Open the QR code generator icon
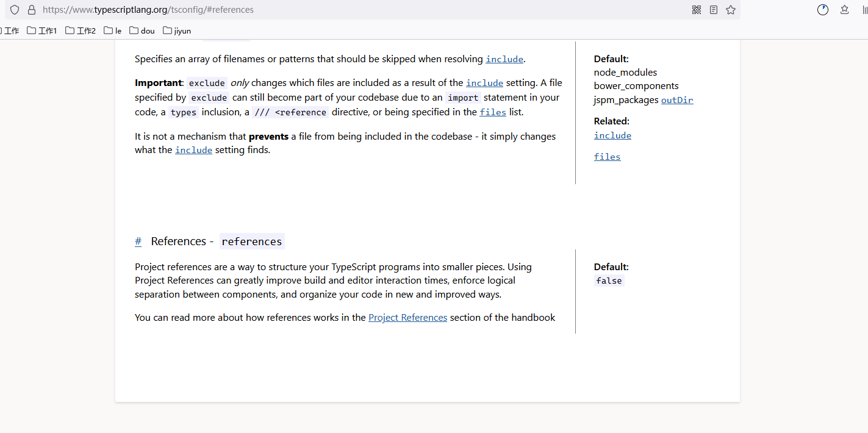Image resolution: width=868 pixels, height=433 pixels. pyautogui.click(x=697, y=10)
